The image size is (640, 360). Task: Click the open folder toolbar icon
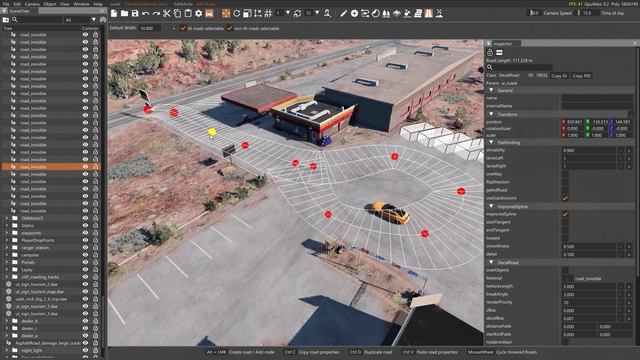pyautogui.click(x=124, y=13)
